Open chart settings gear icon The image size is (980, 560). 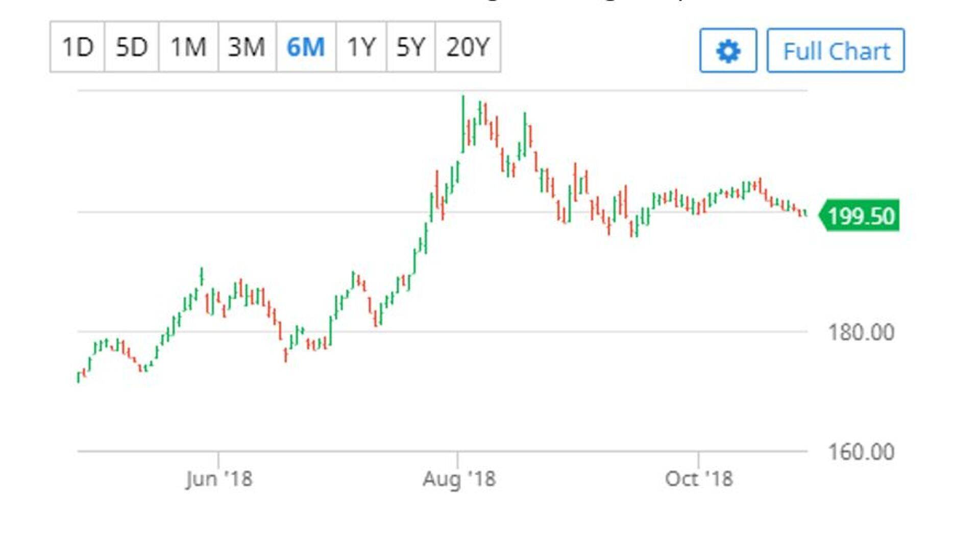pos(728,51)
